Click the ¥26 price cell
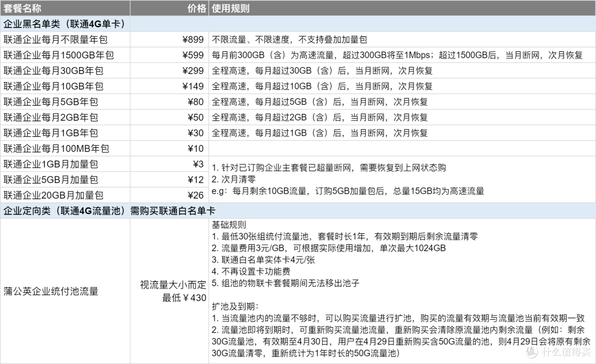The width and height of the screenshot is (596, 364). pyautogui.click(x=169, y=195)
